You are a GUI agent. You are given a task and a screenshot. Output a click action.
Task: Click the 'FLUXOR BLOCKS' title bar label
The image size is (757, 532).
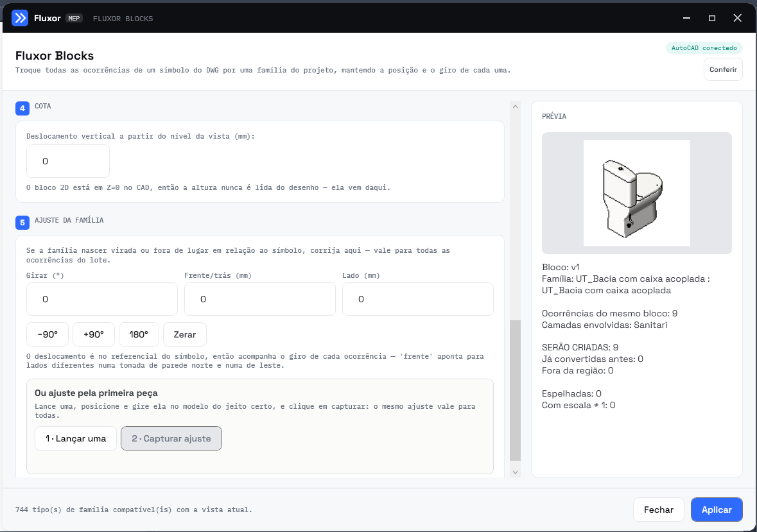pyautogui.click(x=123, y=19)
